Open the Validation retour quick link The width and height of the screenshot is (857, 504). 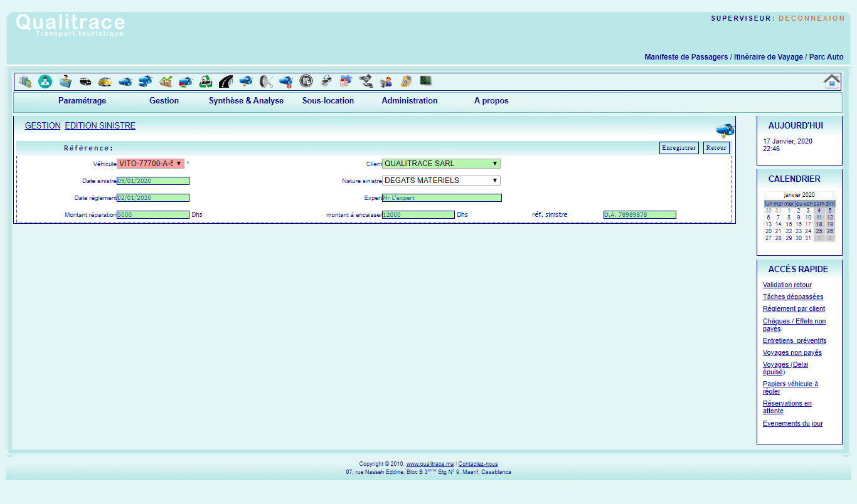787,285
